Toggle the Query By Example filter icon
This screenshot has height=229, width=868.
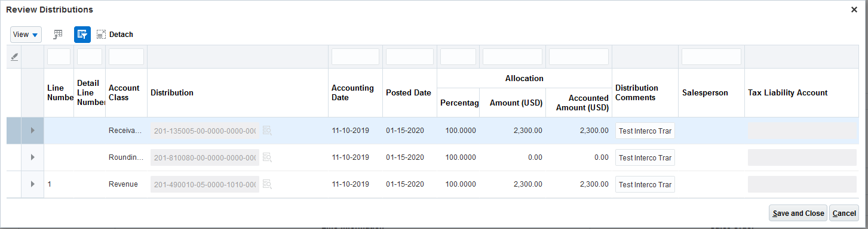[82, 35]
